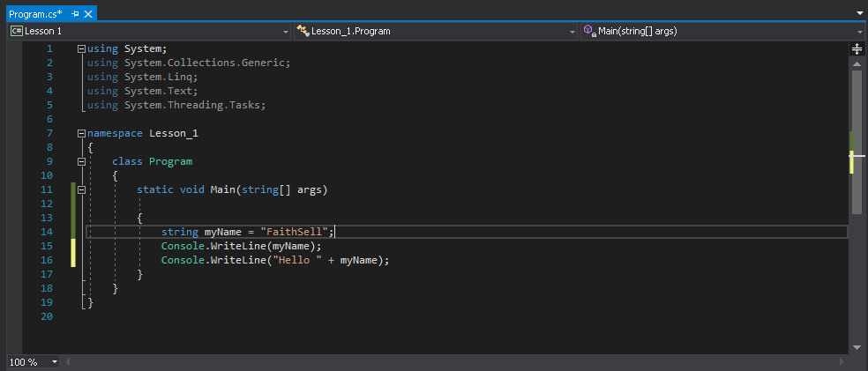Collapse the Main method block

(x=81, y=189)
